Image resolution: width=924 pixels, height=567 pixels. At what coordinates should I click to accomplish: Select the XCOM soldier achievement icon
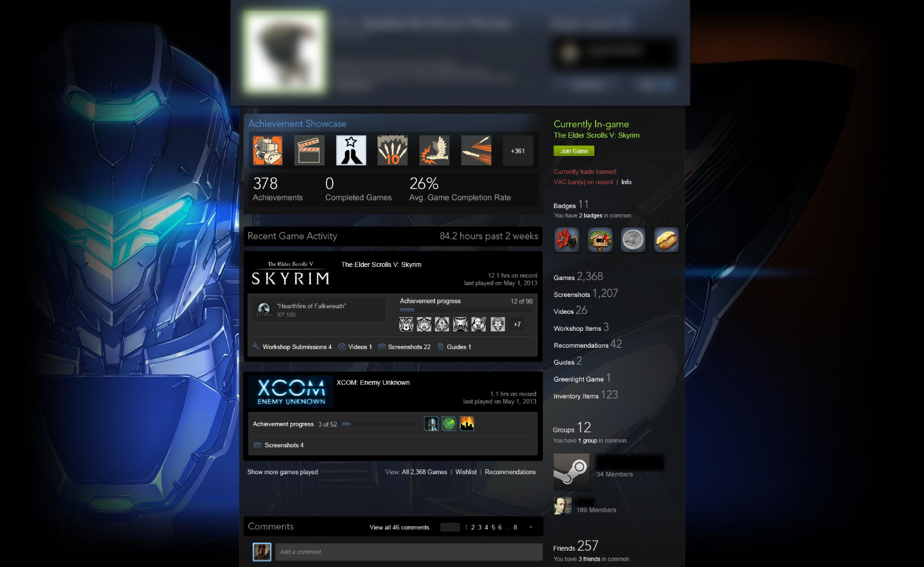431,424
